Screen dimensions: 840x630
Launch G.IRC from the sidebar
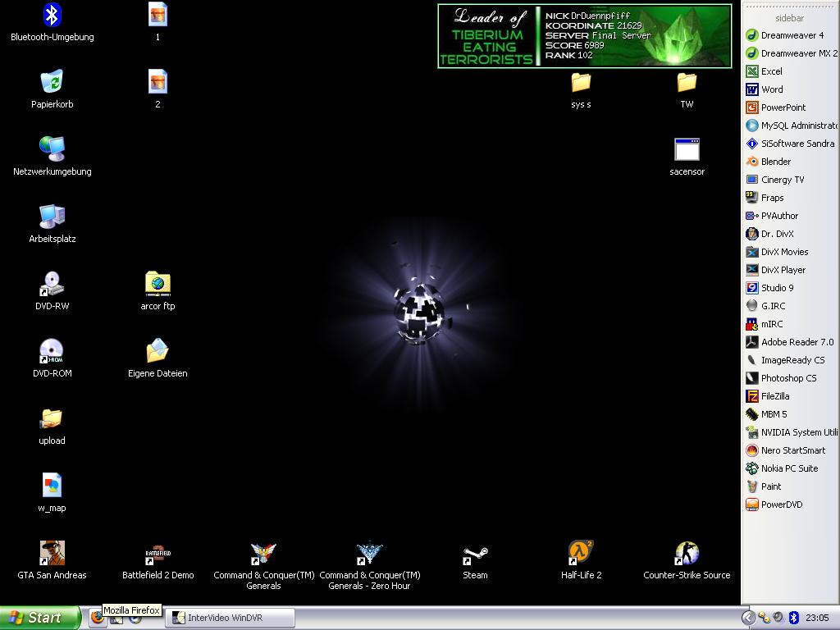coord(765,306)
